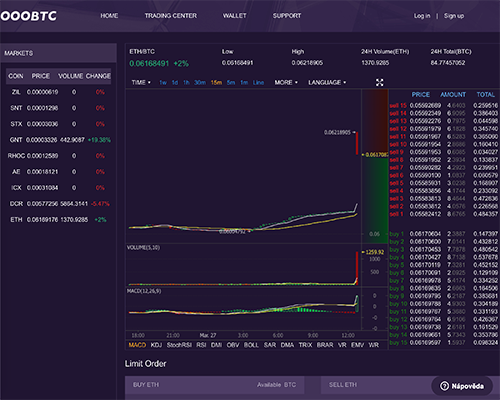Select the MACD indicator tab
500x400 pixels.
click(x=137, y=345)
